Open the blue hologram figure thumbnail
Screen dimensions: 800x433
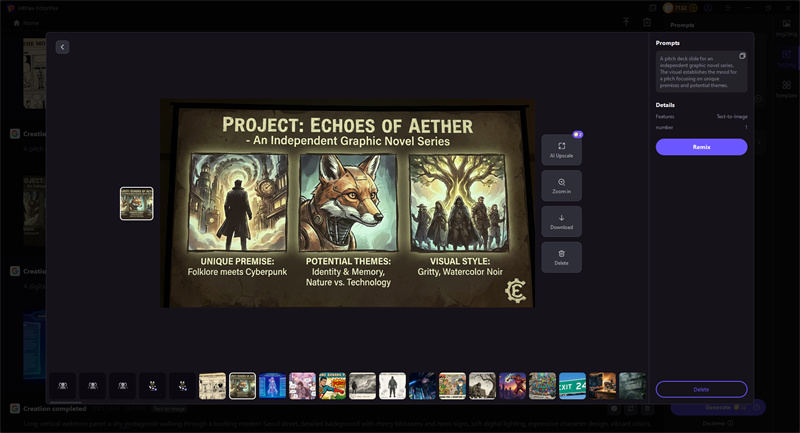pos(272,386)
